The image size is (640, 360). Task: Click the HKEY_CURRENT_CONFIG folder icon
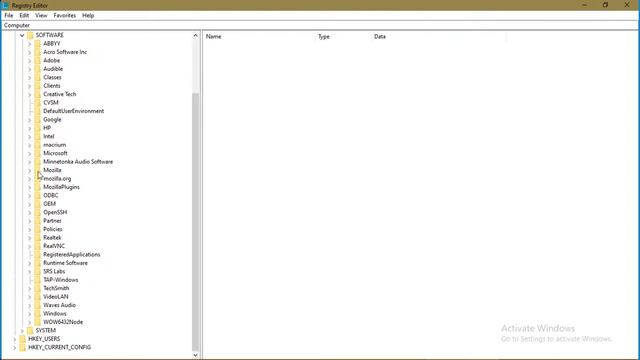point(23,347)
